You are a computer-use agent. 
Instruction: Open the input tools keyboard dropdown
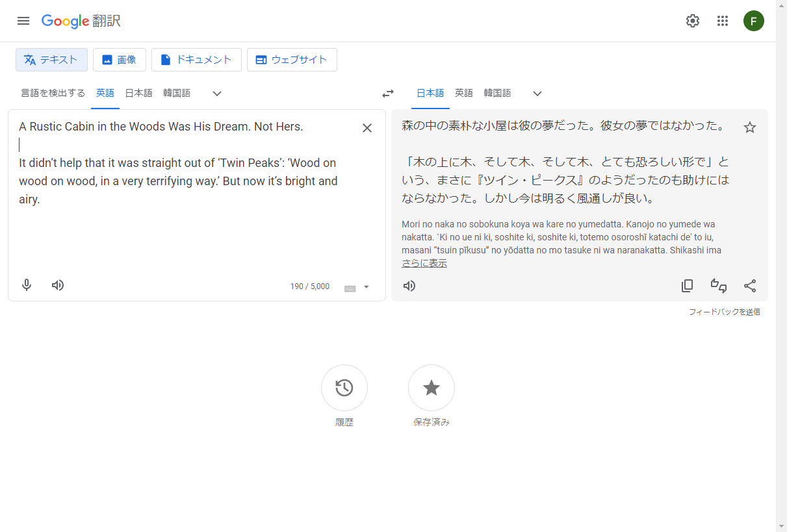366,287
